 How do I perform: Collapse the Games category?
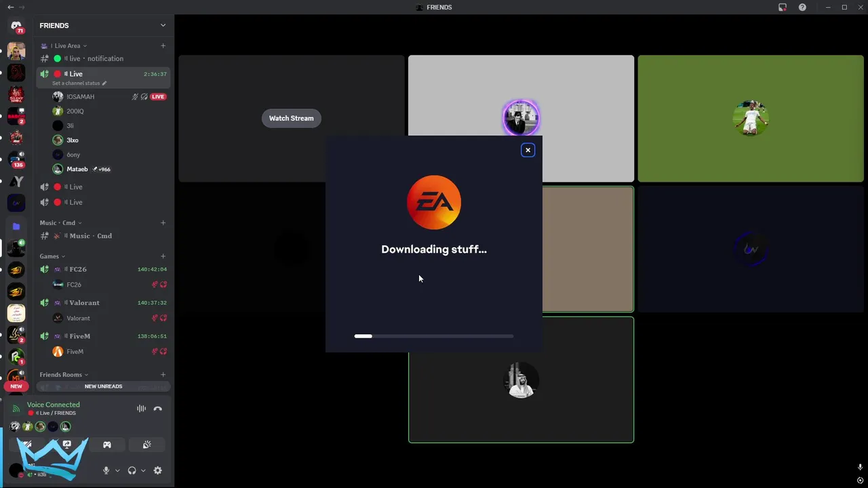(x=52, y=256)
